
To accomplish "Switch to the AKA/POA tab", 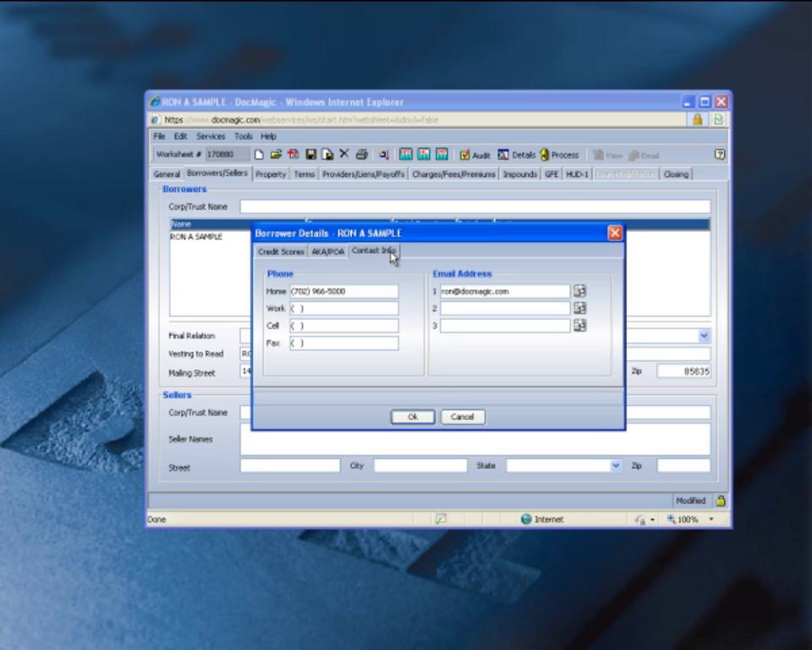I will [328, 252].
